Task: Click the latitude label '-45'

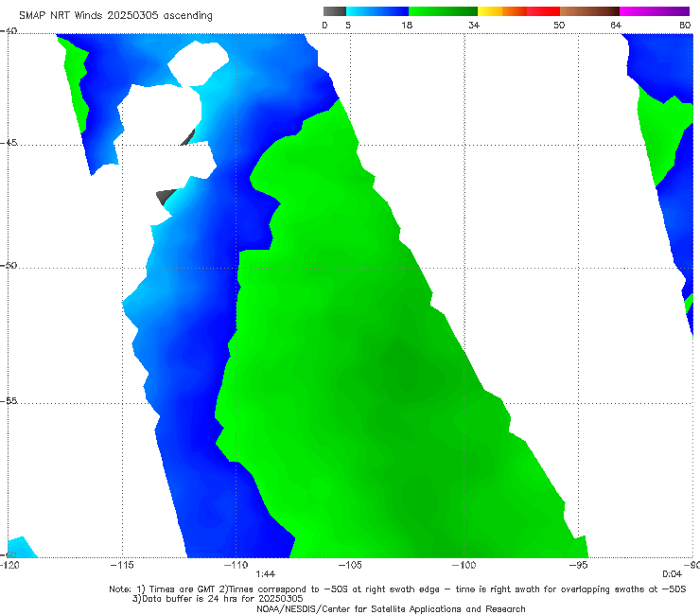Action: tap(9, 143)
